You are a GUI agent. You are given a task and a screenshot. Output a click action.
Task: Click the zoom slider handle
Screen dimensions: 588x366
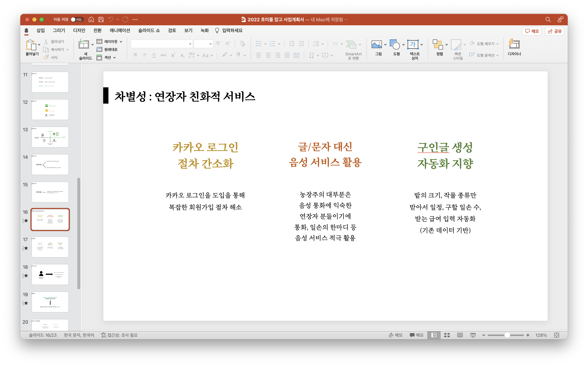pyautogui.click(x=507, y=335)
